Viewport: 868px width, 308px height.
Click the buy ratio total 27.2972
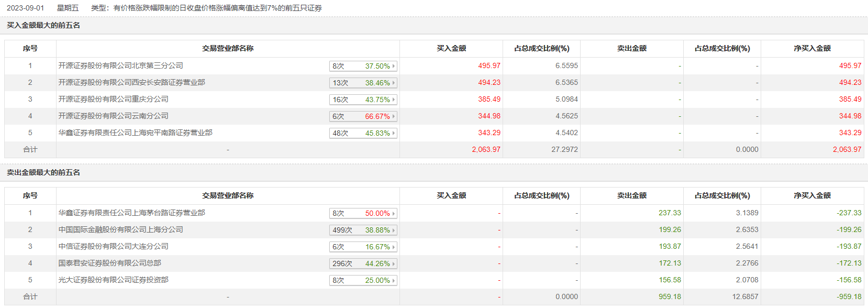point(564,149)
